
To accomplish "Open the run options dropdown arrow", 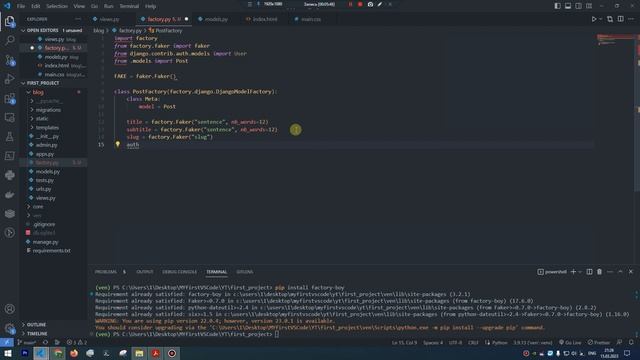I will pos(600,19).
